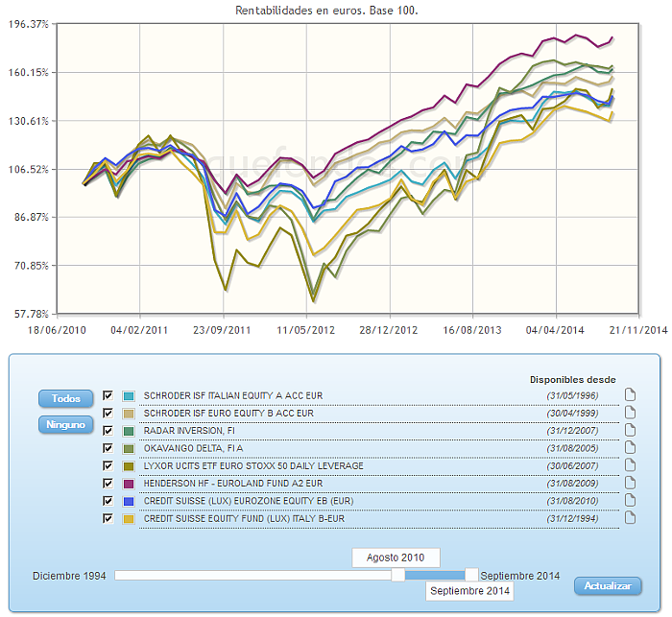Click the 160.15% axis label

point(28,72)
